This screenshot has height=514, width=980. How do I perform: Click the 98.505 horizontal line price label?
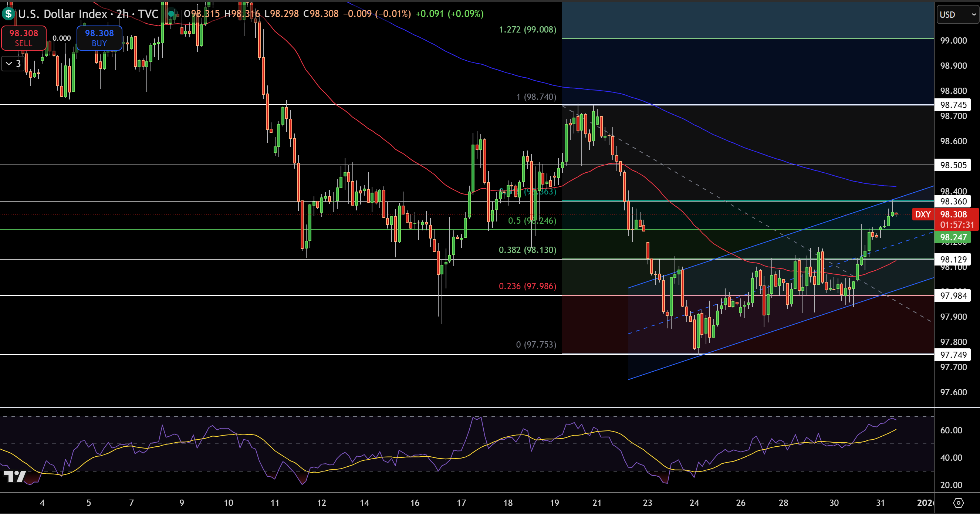coord(953,165)
